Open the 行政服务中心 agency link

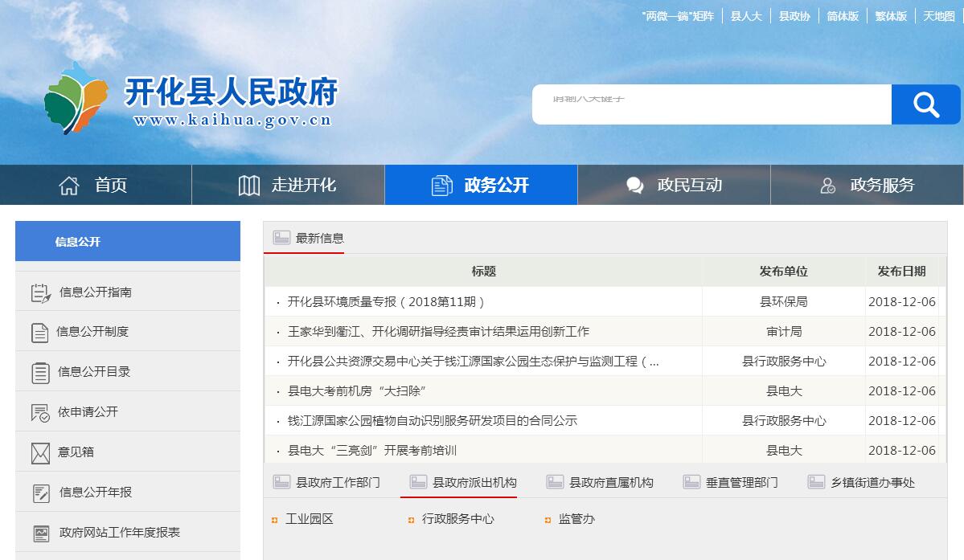tap(457, 519)
